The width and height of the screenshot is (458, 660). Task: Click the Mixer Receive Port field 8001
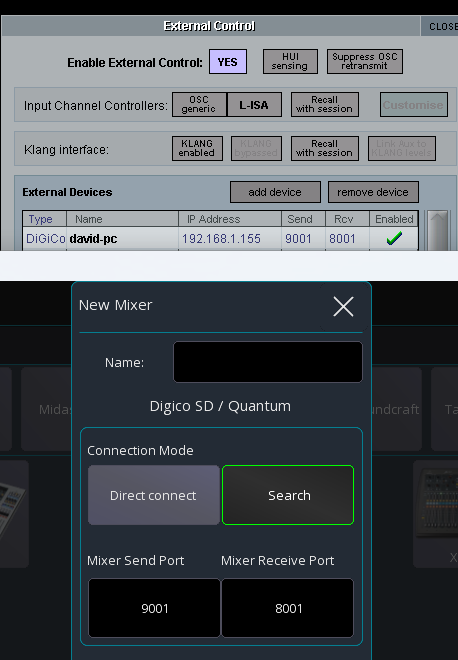(288, 608)
